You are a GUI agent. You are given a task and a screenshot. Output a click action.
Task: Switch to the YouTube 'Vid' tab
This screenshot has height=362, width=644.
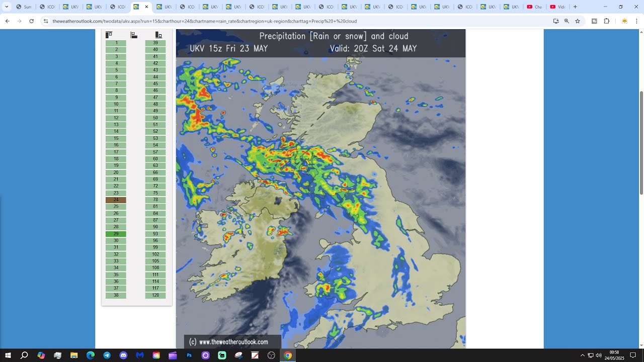click(x=557, y=7)
